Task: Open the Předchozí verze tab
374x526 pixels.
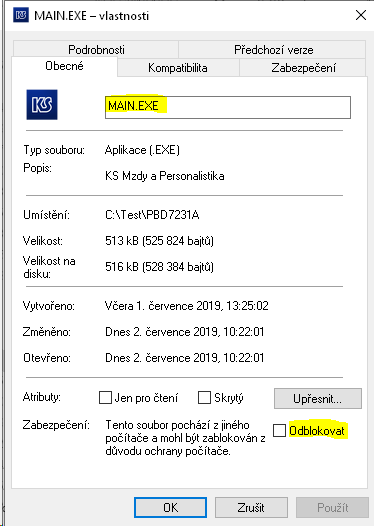Action: 273,50
